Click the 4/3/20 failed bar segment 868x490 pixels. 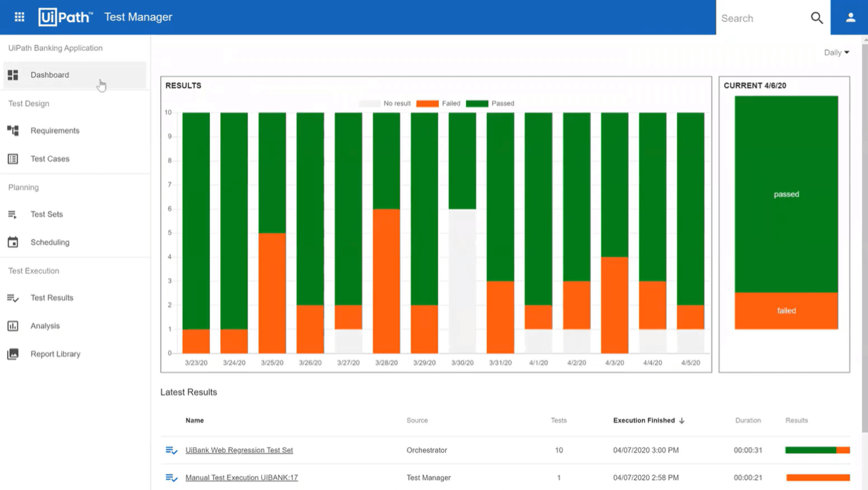(614, 305)
